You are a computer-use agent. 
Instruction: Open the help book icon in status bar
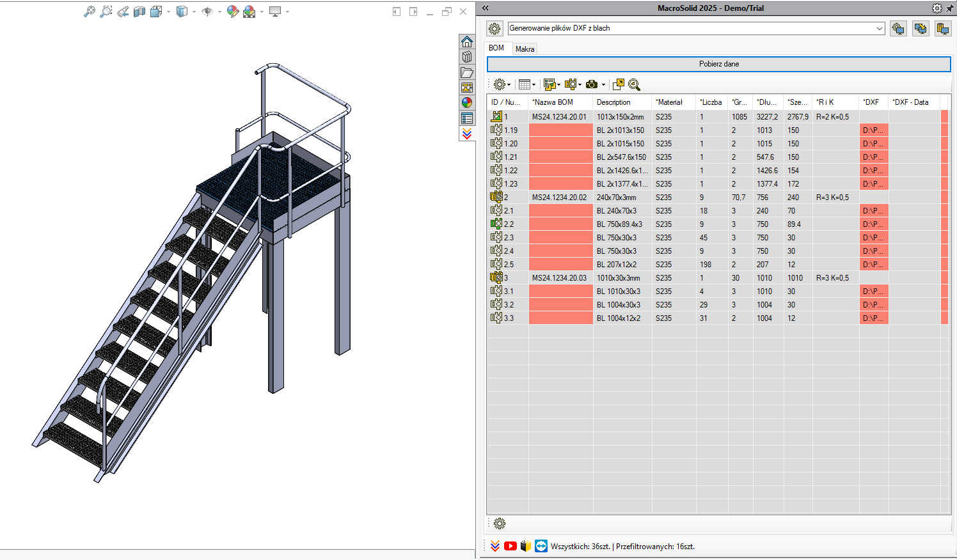point(526,546)
